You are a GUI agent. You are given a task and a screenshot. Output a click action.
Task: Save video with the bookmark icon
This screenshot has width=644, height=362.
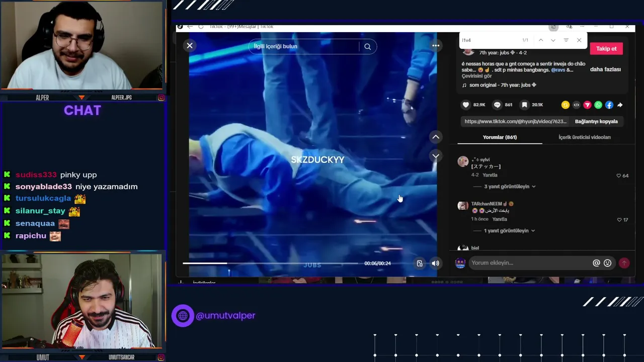[524, 105]
